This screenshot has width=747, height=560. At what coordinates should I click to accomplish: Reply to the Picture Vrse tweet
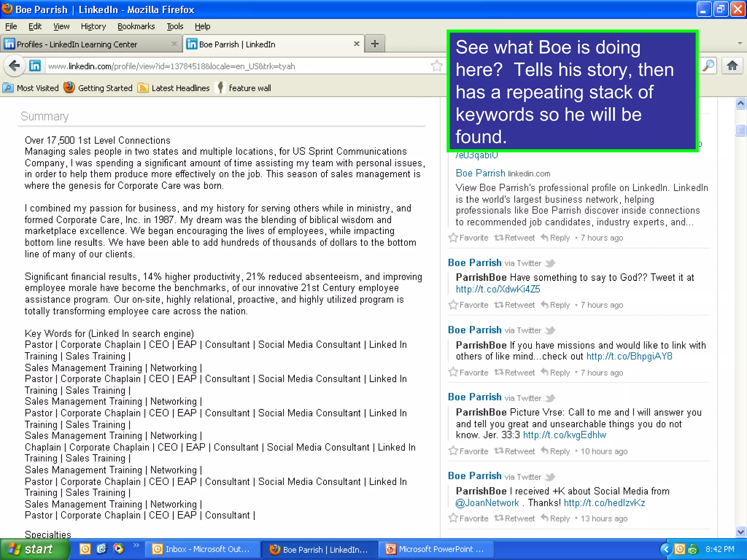(x=556, y=451)
